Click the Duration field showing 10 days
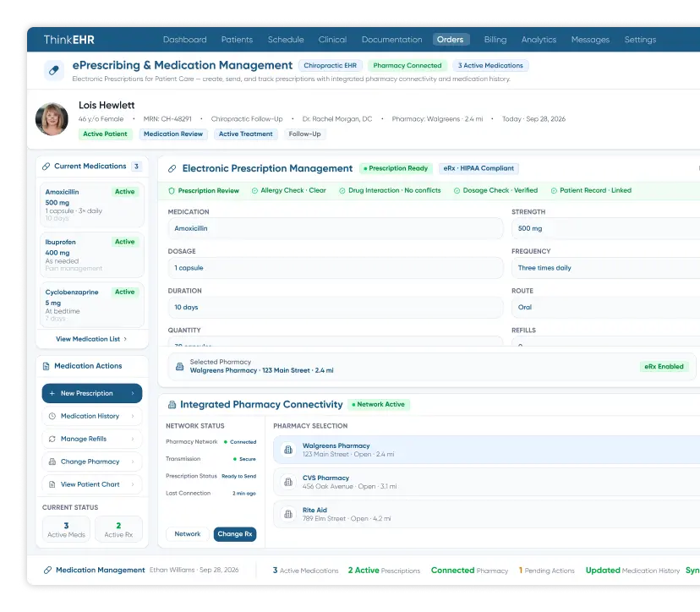 coord(336,307)
